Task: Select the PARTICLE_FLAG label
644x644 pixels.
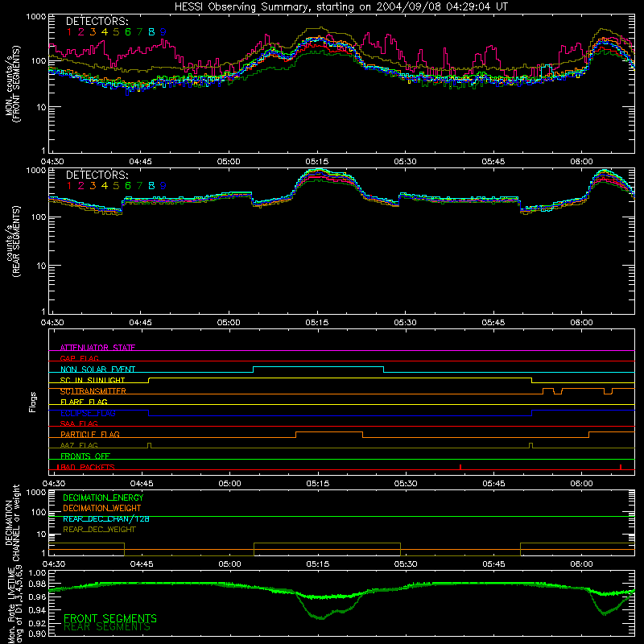Action: (x=90, y=434)
